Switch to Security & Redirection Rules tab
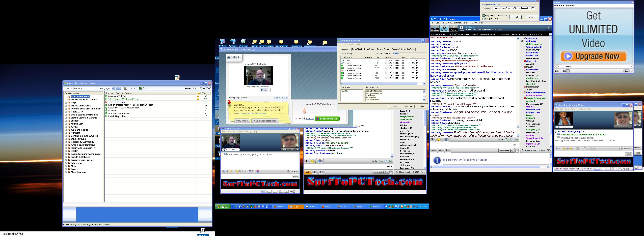Image resolution: width=644 pixels, height=236 pixels. click(x=403, y=49)
